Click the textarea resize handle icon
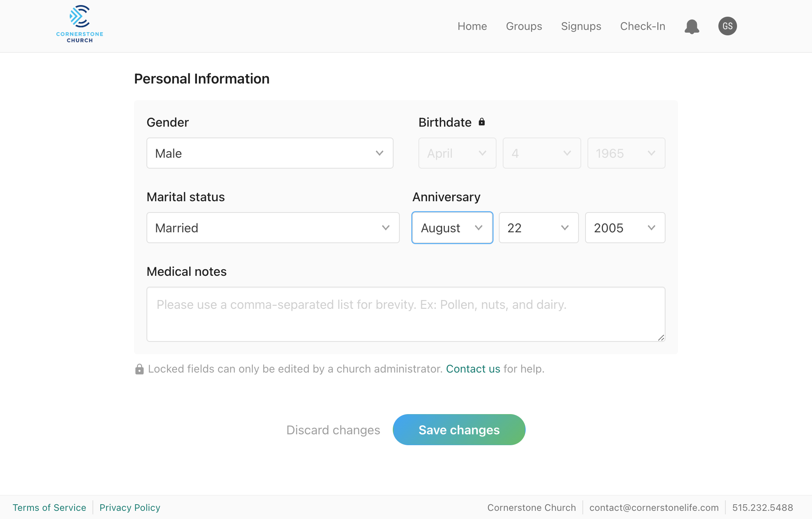Image resolution: width=812 pixels, height=519 pixels. pyautogui.click(x=661, y=338)
